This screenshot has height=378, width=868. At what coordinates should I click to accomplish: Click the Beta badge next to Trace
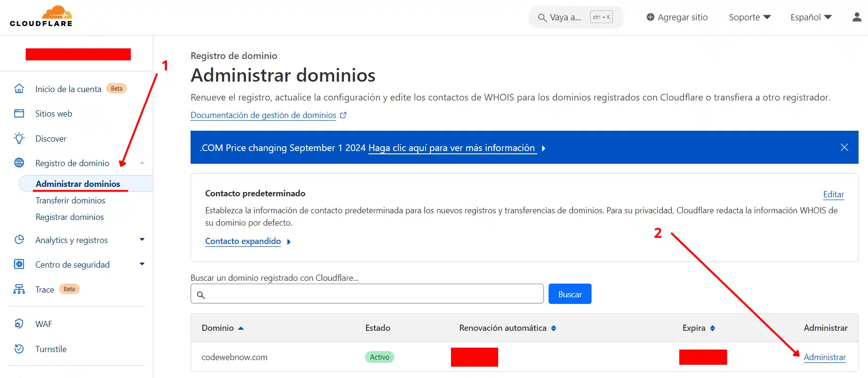pyautogui.click(x=69, y=289)
